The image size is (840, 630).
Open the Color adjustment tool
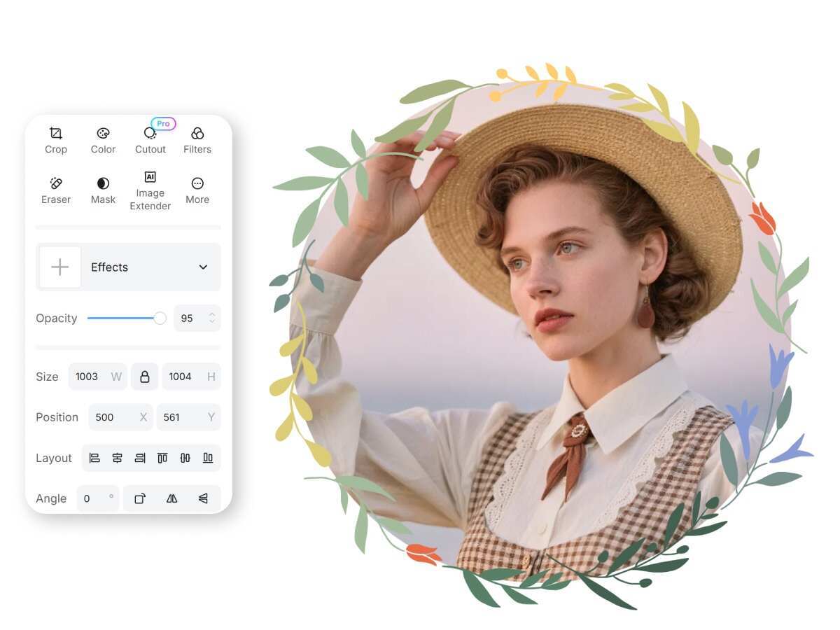coord(103,140)
